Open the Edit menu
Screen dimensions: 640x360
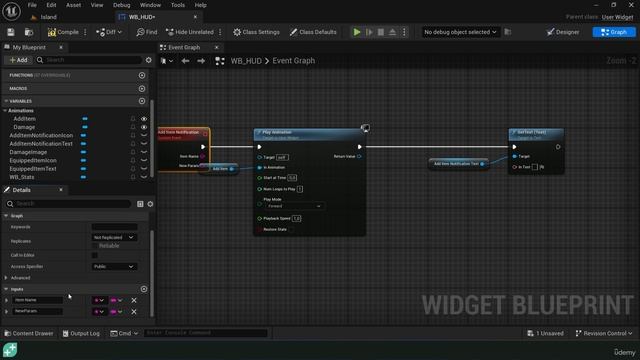tap(51, 5)
